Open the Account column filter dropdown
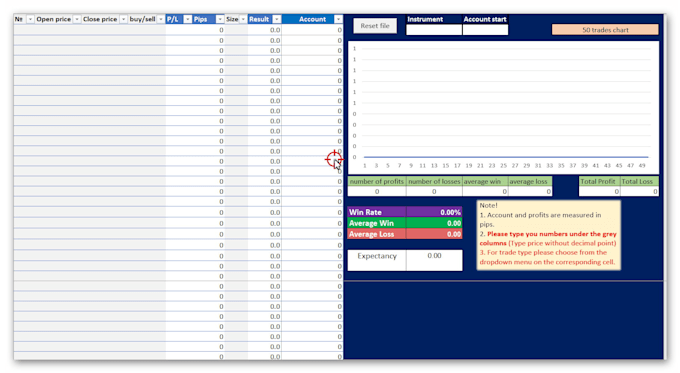The height and width of the screenshot is (373, 680). coord(338,19)
